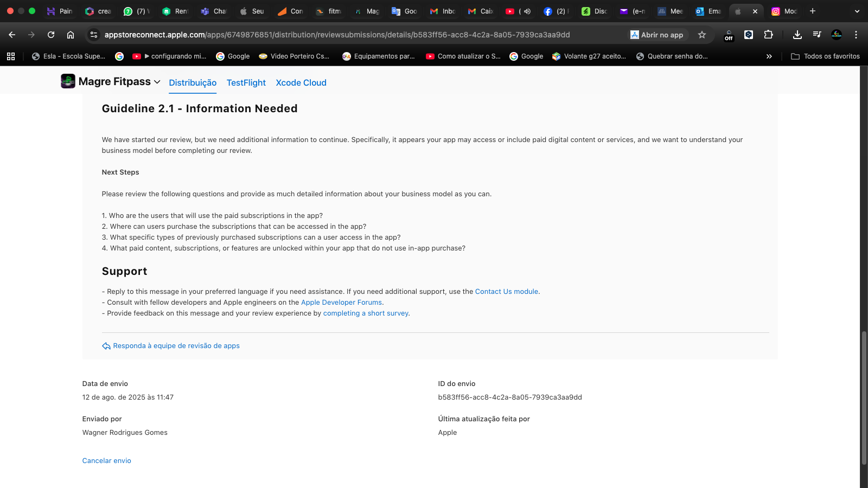Switch to the Chat Teams browser tab

[x=213, y=11]
